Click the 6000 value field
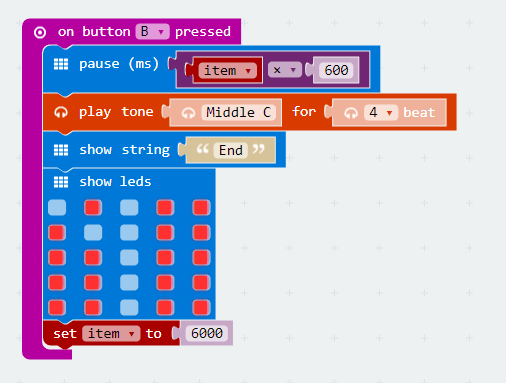Viewport: 506px width, 383px height. 207,333
